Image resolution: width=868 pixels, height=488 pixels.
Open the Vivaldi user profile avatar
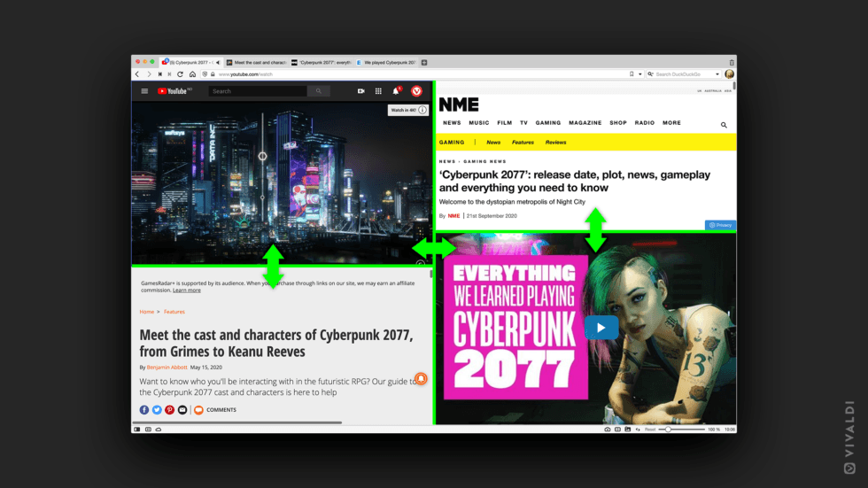[x=729, y=74]
